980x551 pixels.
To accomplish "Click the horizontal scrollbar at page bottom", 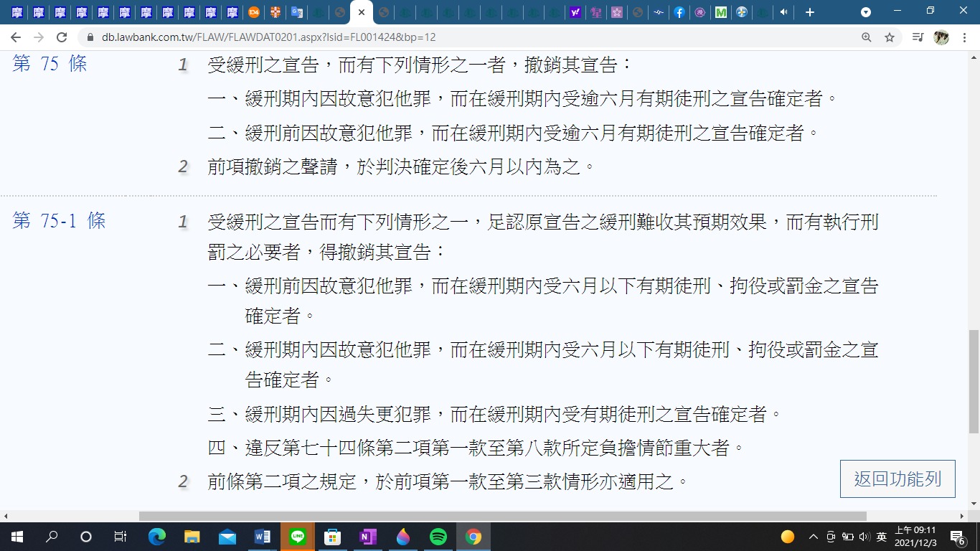I will coord(502,516).
